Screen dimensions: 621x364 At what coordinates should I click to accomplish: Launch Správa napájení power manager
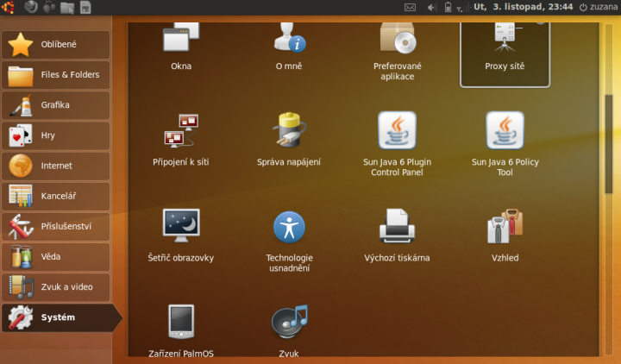click(x=289, y=140)
